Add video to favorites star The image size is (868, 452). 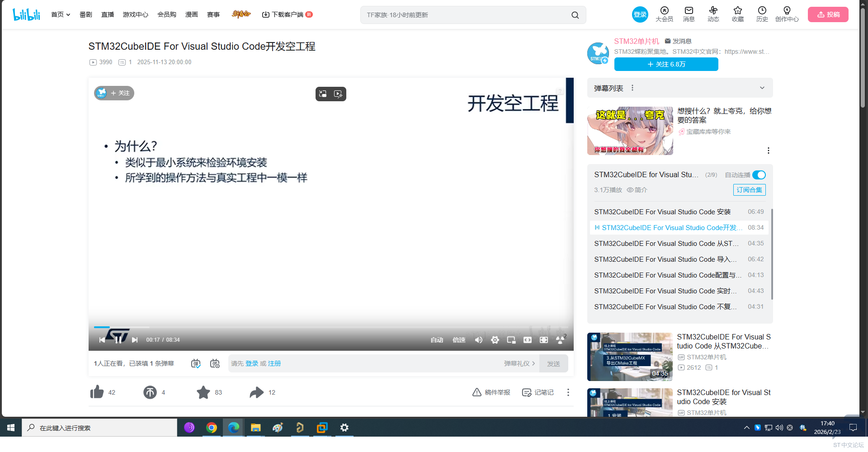(x=203, y=392)
